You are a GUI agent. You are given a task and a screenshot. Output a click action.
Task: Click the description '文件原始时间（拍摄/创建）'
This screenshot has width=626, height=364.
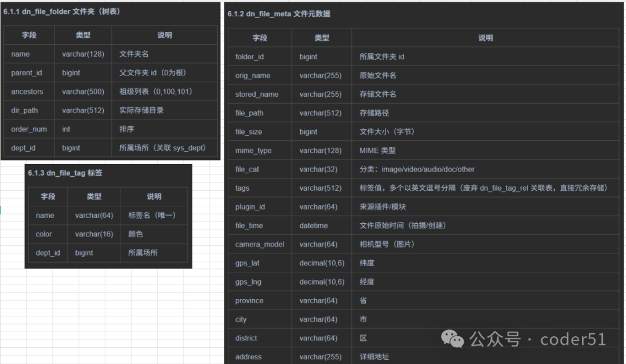coord(402,225)
